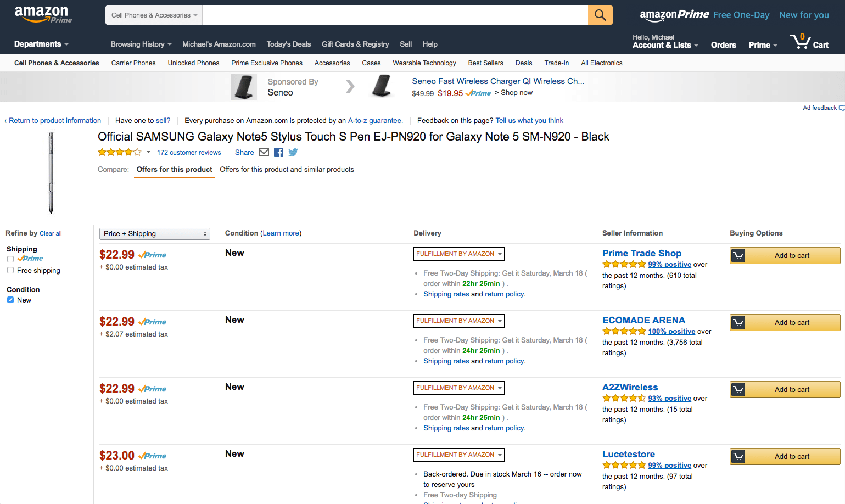Expand the Departments menu
This screenshot has width=845, height=504.
(41, 44)
